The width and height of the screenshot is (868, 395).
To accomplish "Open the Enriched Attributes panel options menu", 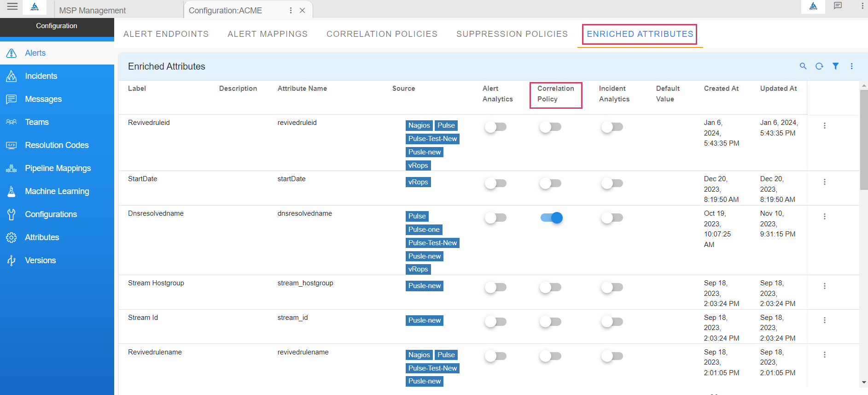I will point(851,66).
